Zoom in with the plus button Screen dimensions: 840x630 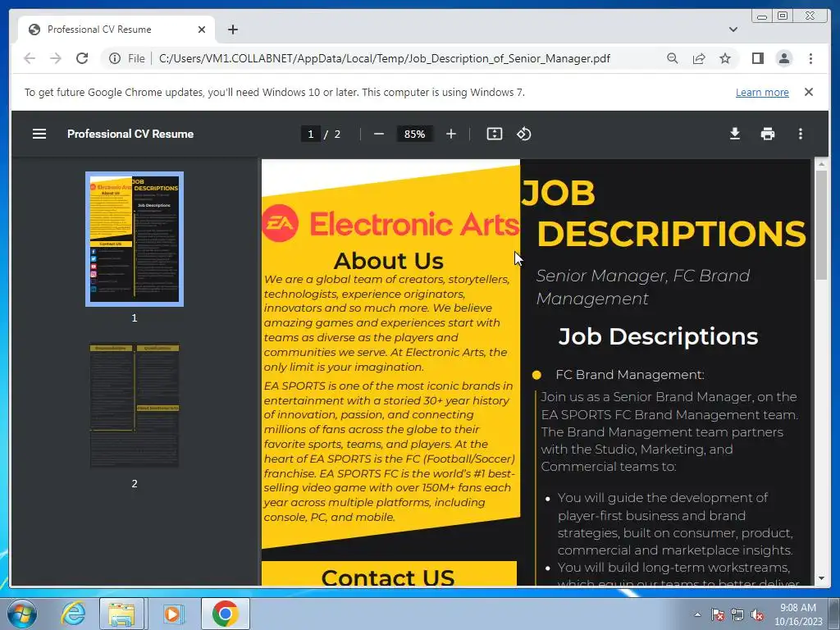coord(451,134)
